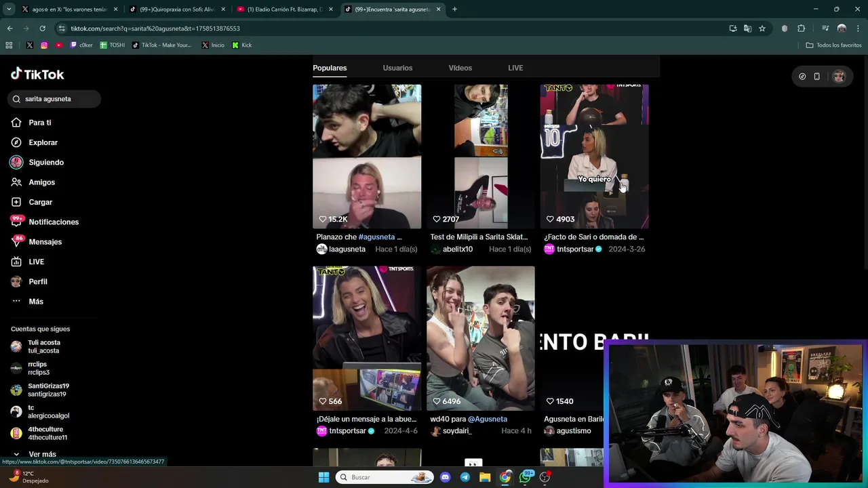Screen dimensions: 868x488
Task: Open Discord from the taskbar
Action: click(445, 477)
